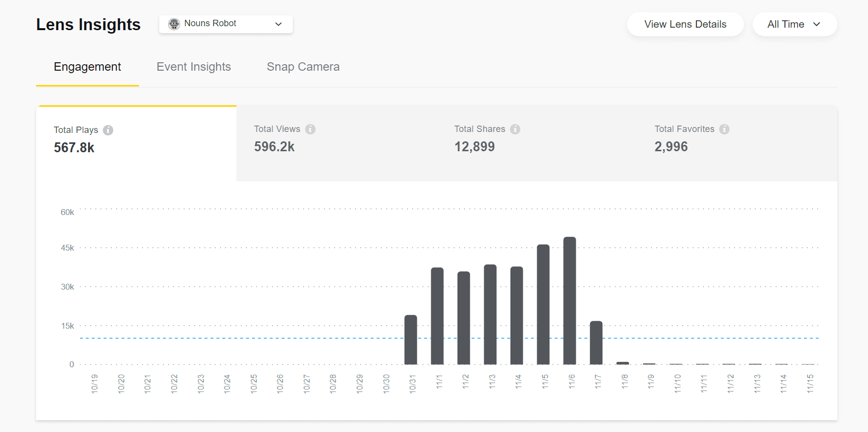Click the info icon beside Total Views
The width and height of the screenshot is (868, 432).
(310, 129)
